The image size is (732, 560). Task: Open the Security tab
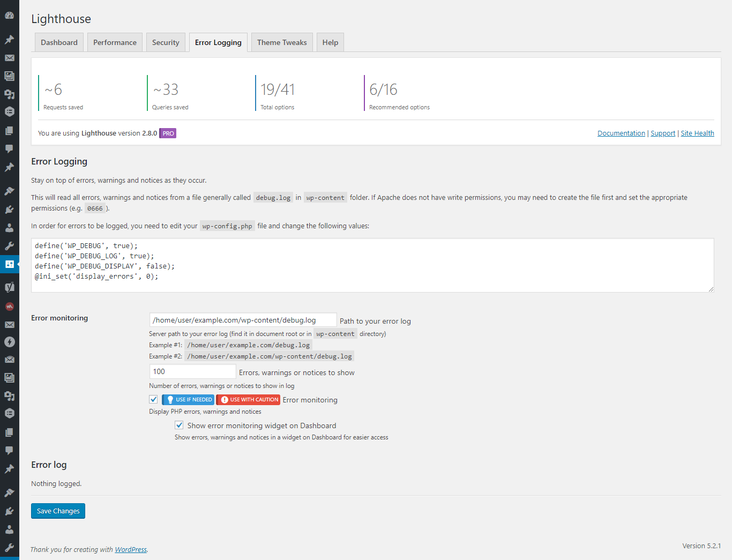166,42
